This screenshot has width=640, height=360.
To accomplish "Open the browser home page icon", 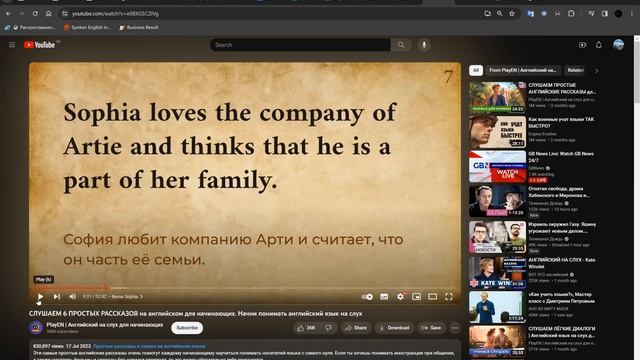I will (49, 13).
